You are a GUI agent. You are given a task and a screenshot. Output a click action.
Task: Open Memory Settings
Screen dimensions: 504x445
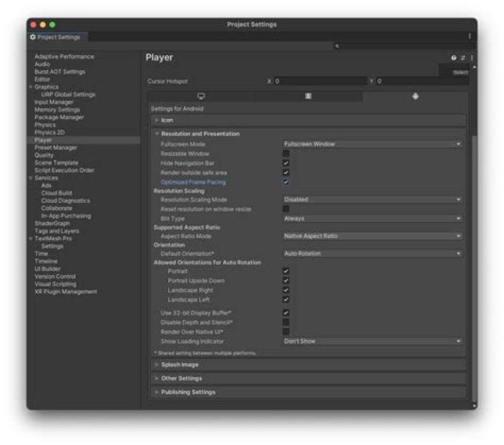coord(57,110)
